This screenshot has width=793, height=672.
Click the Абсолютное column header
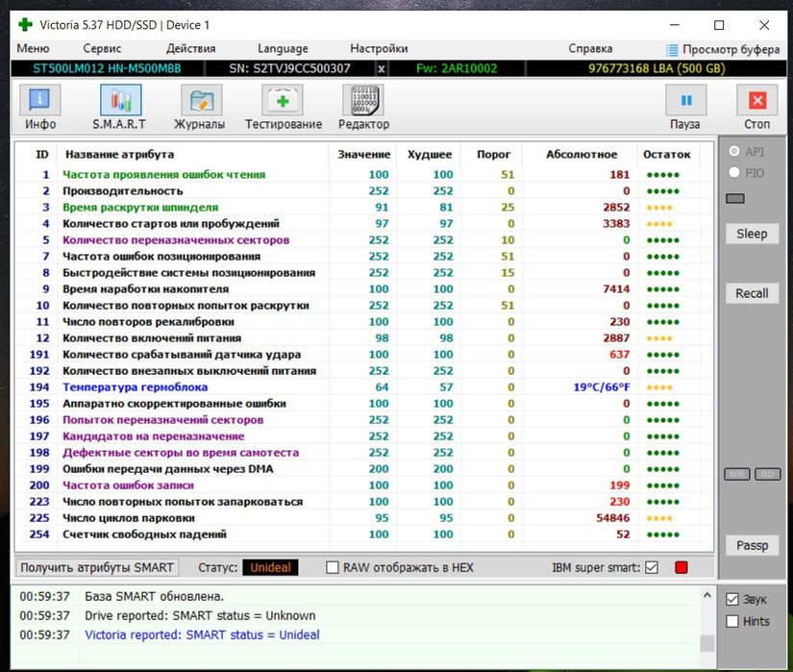pyautogui.click(x=582, y=154)
